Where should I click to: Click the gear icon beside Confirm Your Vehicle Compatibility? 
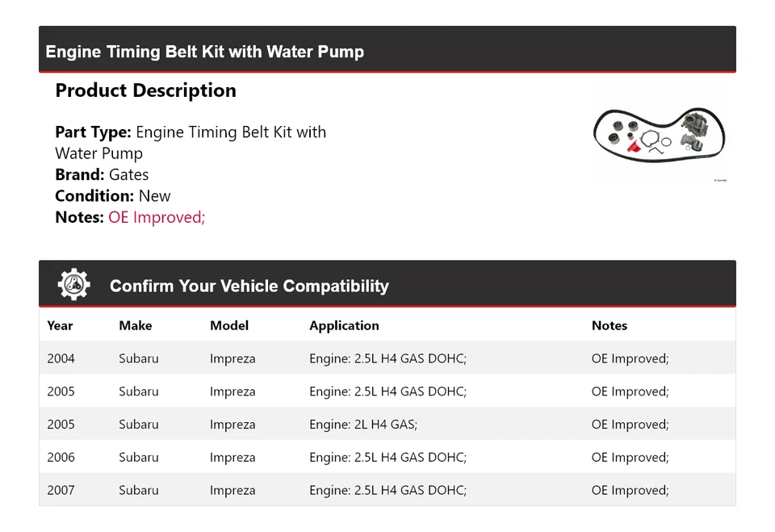coord(74,285)
